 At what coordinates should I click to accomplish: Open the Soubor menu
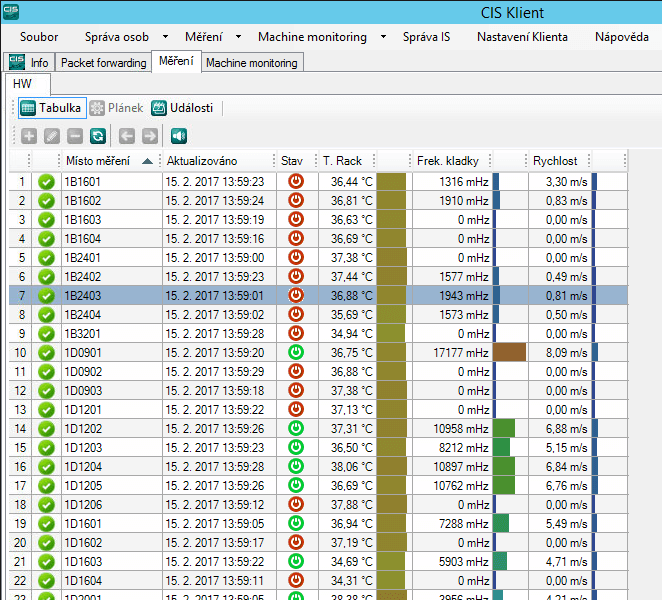click(x=39, y=37)
